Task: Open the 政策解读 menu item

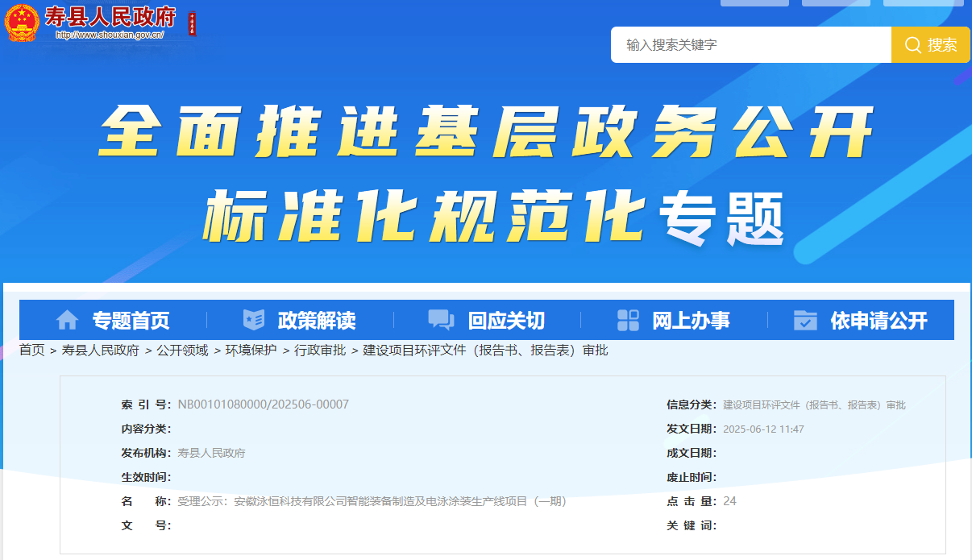Action: (316, 321)
